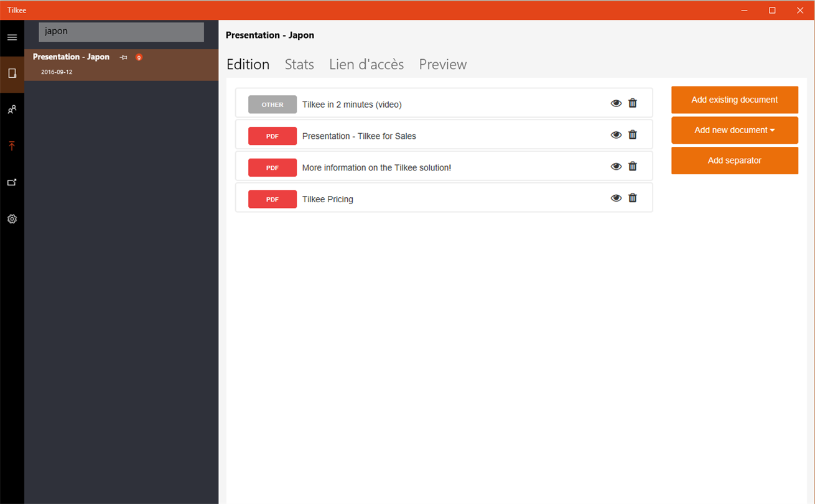
Task: Click the share/export icon in sidebar
Action: point(12,182)
